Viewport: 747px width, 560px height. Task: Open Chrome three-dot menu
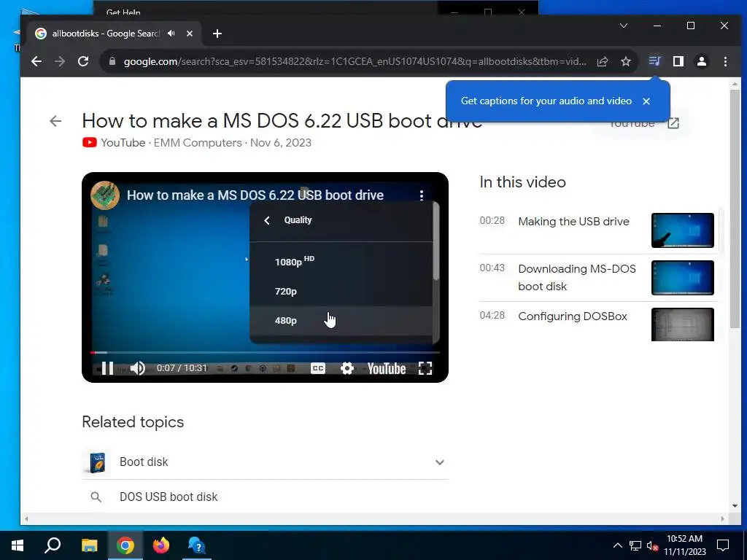725,61
